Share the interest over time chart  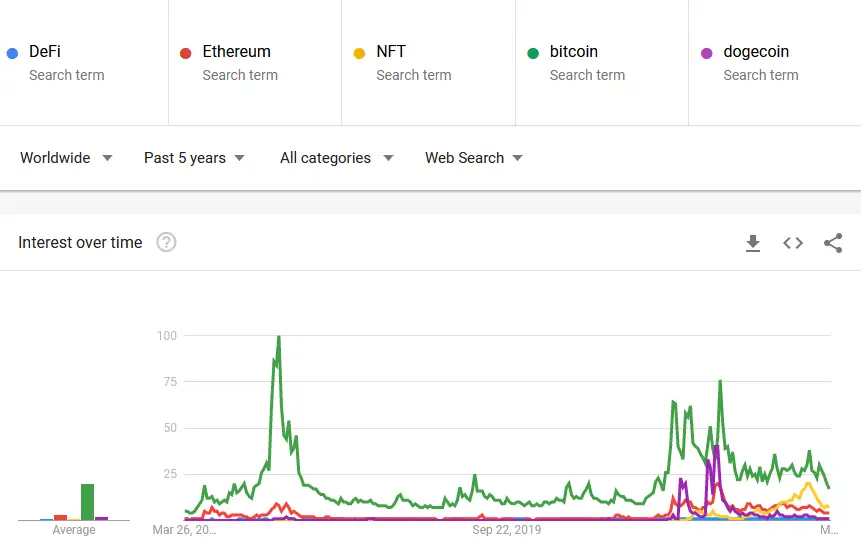pyautogui.click(x=833, y=243)
